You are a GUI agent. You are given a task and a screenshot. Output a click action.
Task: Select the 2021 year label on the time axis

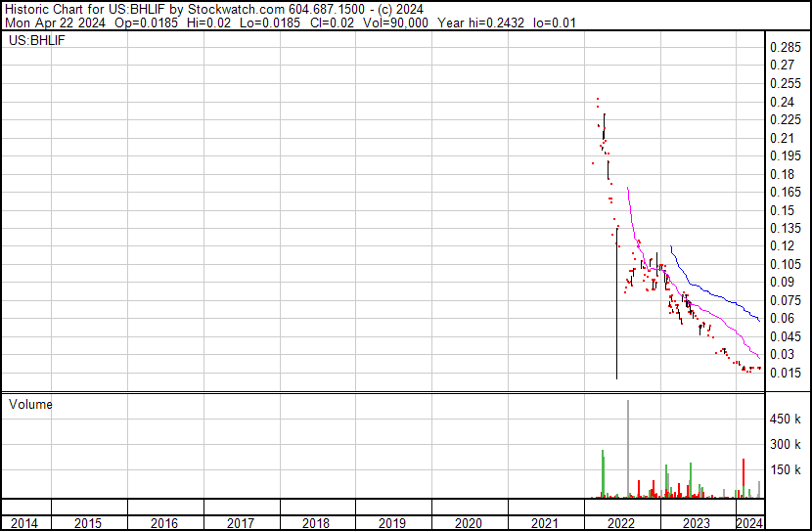(545, 523)
